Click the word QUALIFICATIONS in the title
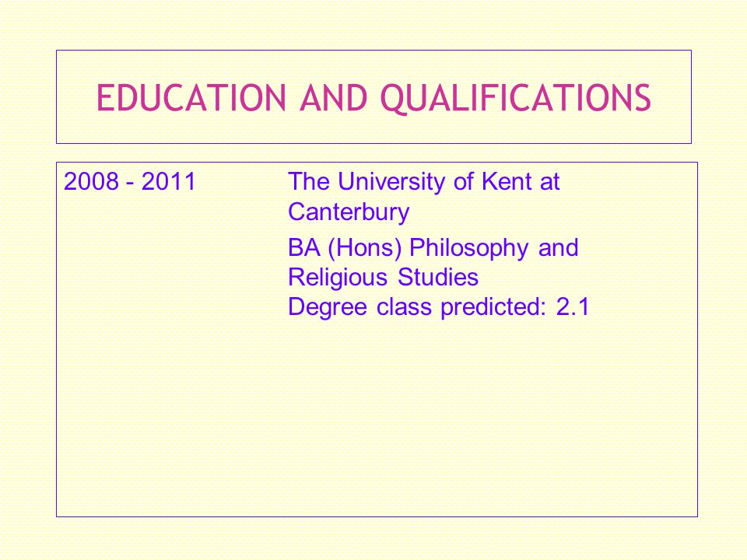Viewport: 747px width, 560px height. (x=516, y=99)
